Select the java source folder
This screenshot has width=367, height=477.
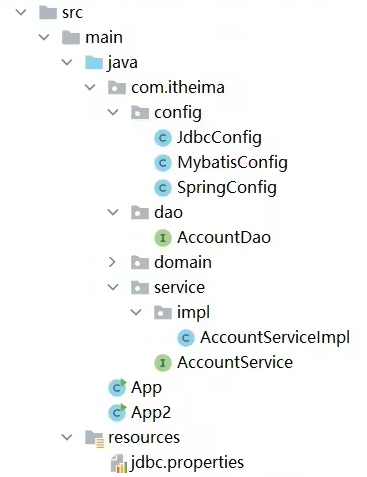[x=122, y=63]
